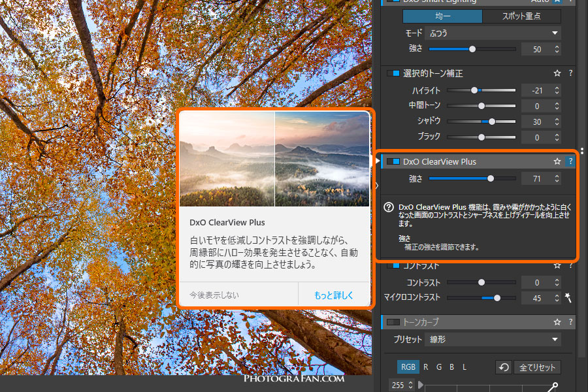The height and width of the screenshot is (392, 588).
Task: Open help for 選択的トーン補正 panel
Action: coord(570,73)
